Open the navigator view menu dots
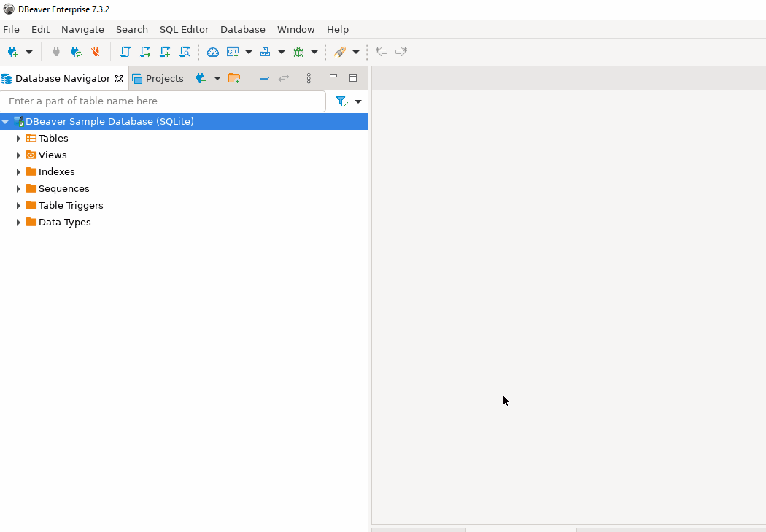 (309, 78)
